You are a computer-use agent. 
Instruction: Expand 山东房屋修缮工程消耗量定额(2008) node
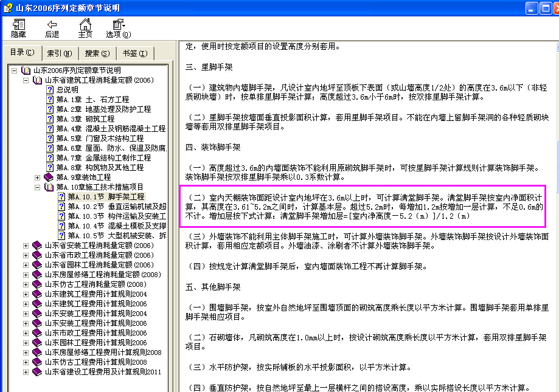26,275
